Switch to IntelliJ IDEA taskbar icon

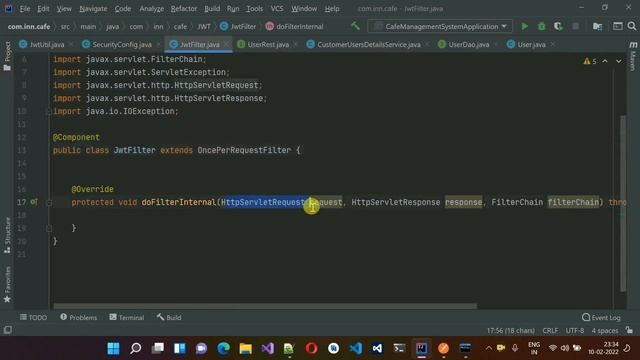pos(422,348)
